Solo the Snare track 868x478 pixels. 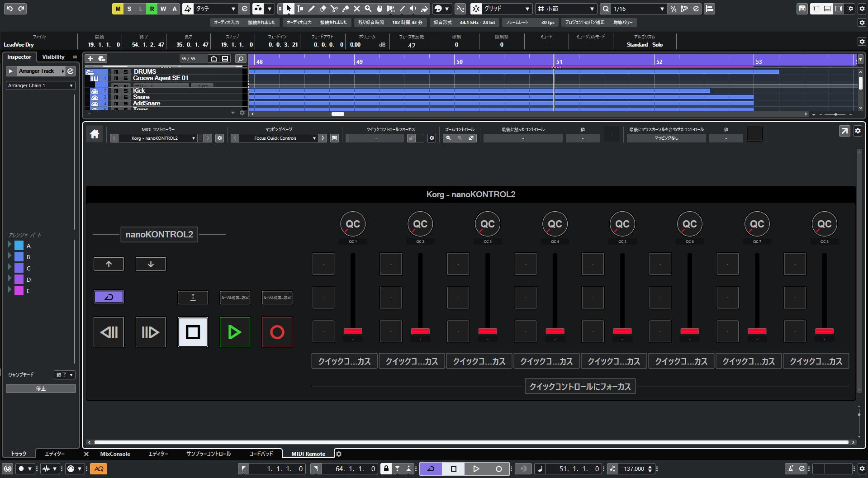126,97
